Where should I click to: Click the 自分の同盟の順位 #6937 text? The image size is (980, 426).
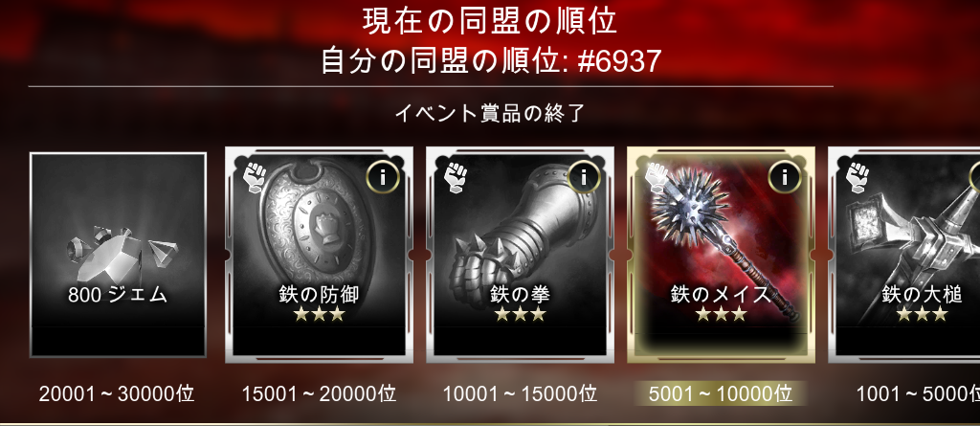click(491, 61)
